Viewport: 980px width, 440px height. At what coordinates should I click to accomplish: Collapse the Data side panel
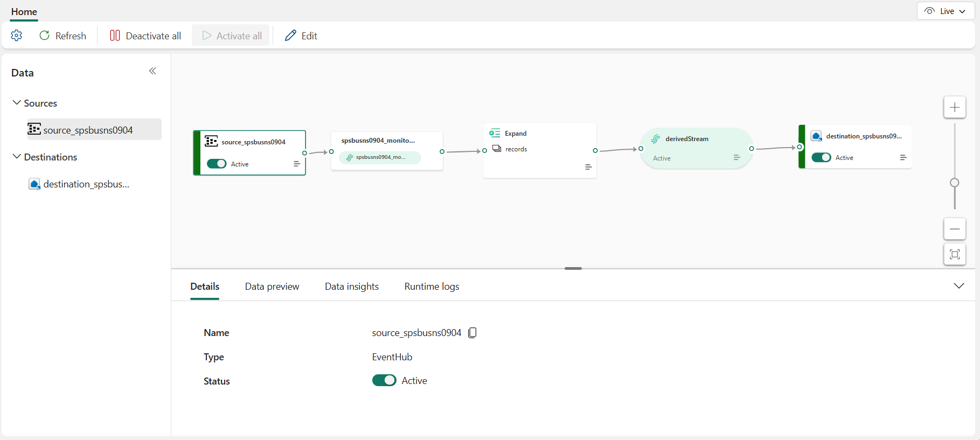point(152,71)
